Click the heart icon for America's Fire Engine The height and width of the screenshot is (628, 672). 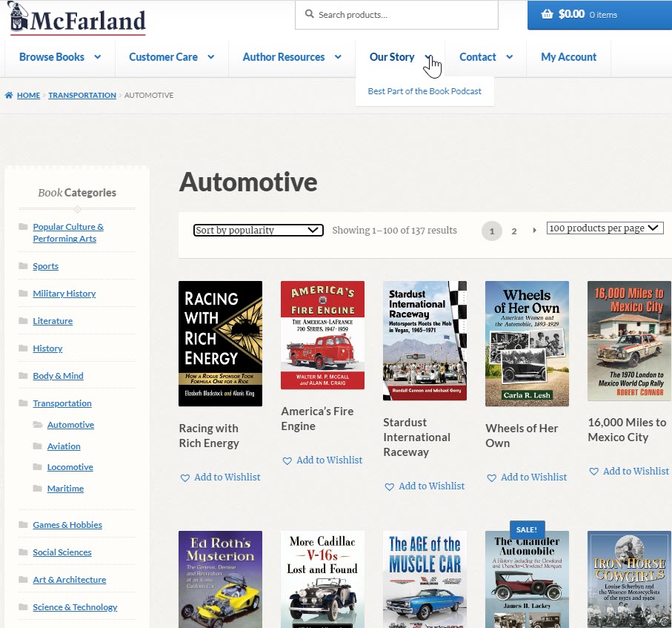pyautogui.click(x=287, y=460)
